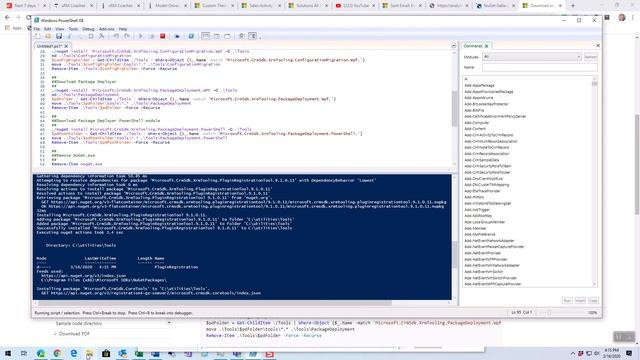This screenshot has height=360, width=640.
Task: Open the Help menu
Action: click(123, 29)
